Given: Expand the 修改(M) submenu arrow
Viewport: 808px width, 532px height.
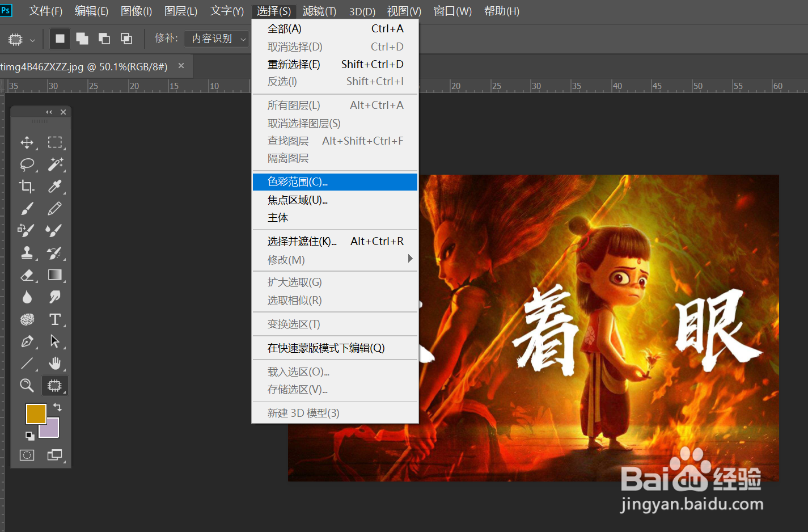Looking at the screenshot, I should [x=410, y=259].
